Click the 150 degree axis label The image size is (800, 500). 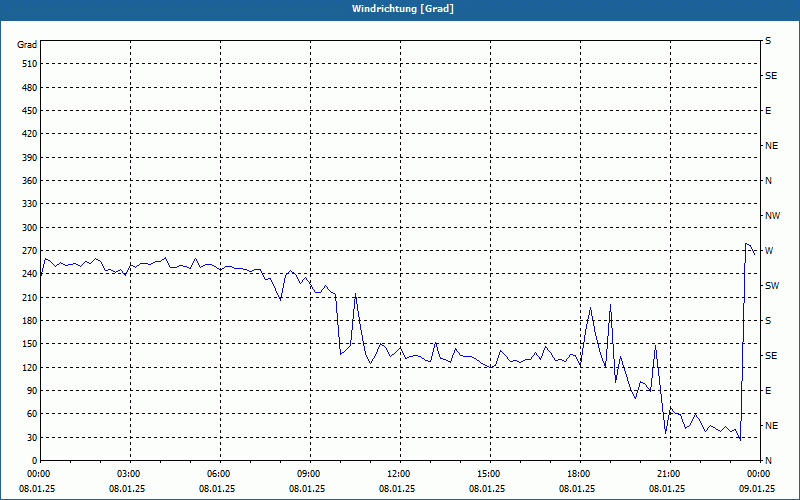click(30, 344)
